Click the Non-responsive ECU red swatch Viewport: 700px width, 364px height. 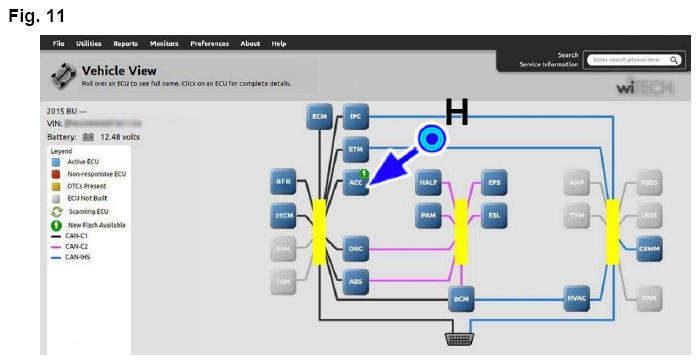pyautogui.click(x=56, y=174)
